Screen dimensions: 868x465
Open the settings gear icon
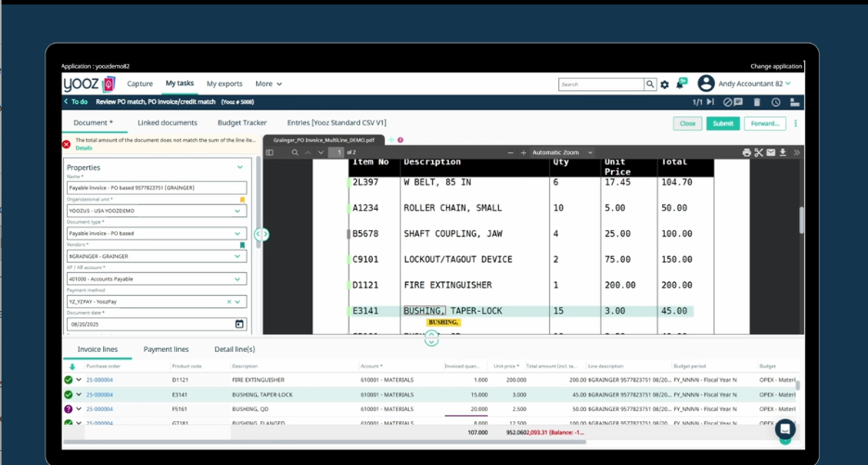(x=665, y=84)
